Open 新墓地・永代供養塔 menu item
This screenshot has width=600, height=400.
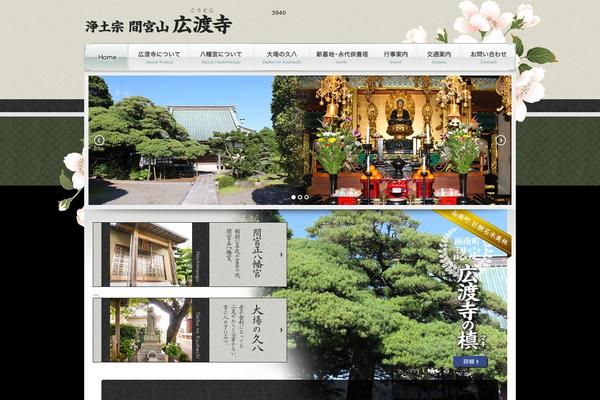(x=342, y=57)
